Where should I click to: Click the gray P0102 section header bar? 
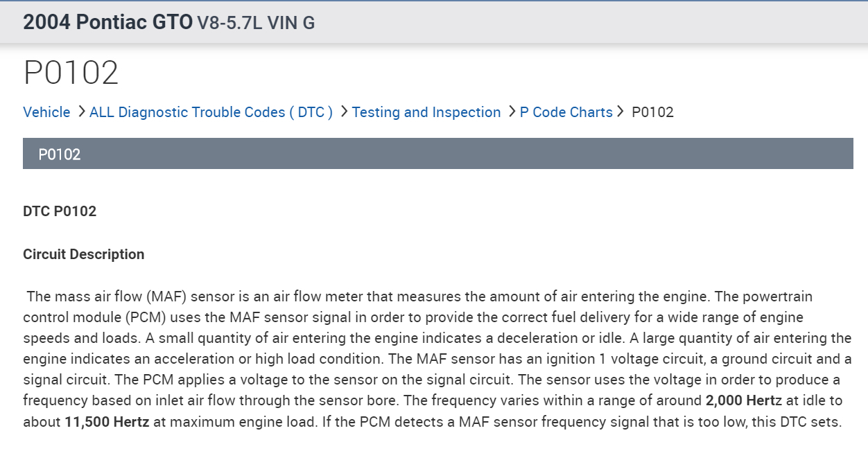pyautogui.click(x=437, y=154)
